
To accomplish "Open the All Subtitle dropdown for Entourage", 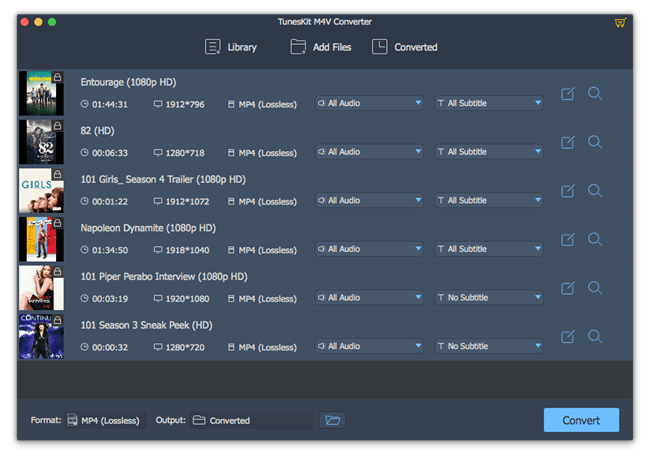I will point(489,103).
